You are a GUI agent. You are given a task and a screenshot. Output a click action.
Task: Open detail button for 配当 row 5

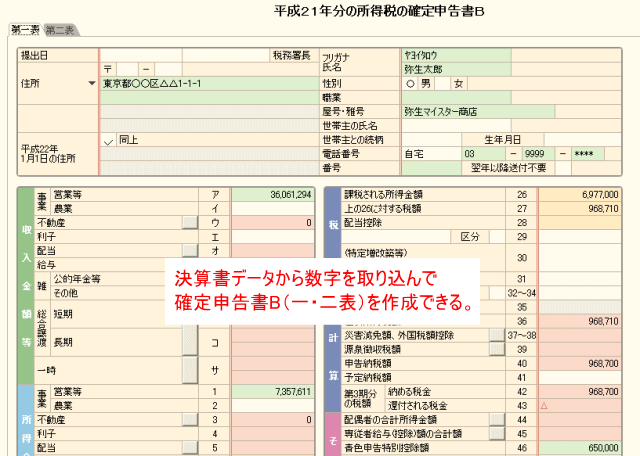(x=190, y=448)
